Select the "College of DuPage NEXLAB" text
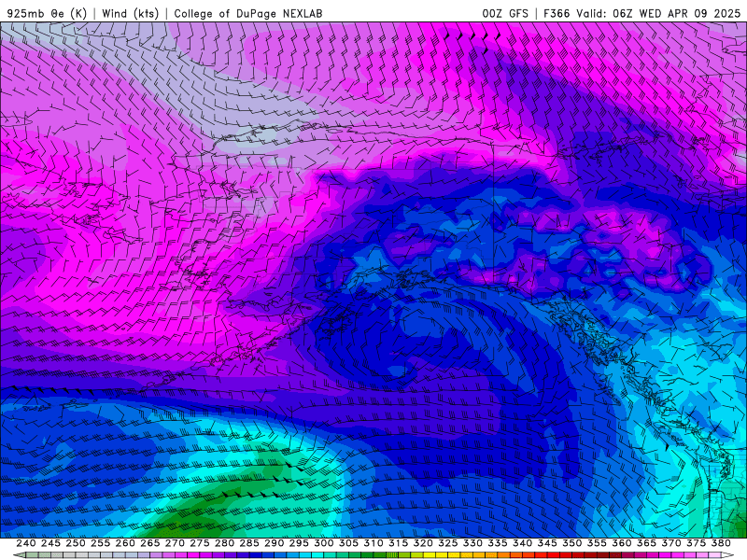This screenshot has width=747, height=560. [248, 13]
